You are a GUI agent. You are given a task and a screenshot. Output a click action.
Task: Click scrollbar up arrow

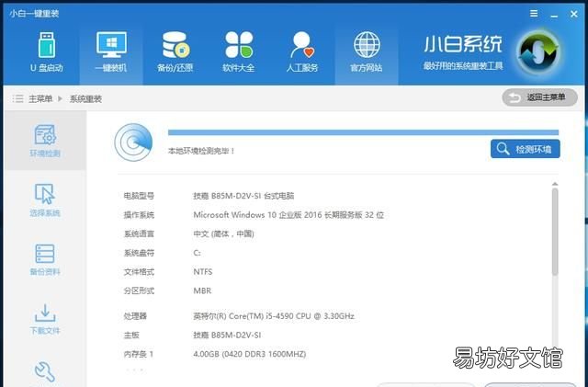[555, 184]
